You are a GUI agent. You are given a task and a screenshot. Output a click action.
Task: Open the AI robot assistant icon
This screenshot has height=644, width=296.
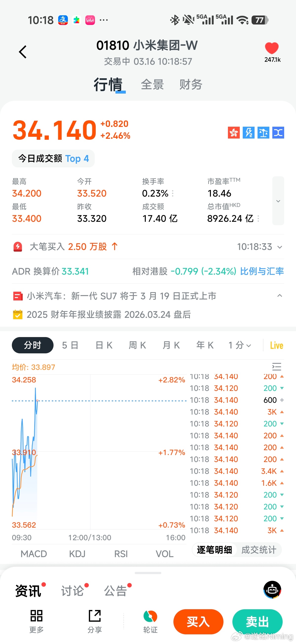click(272, 590)
